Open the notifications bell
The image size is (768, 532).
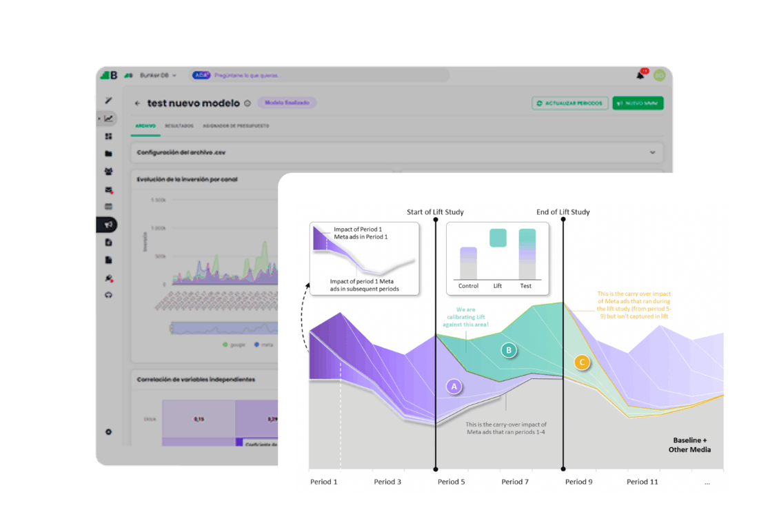pos(640,75)
